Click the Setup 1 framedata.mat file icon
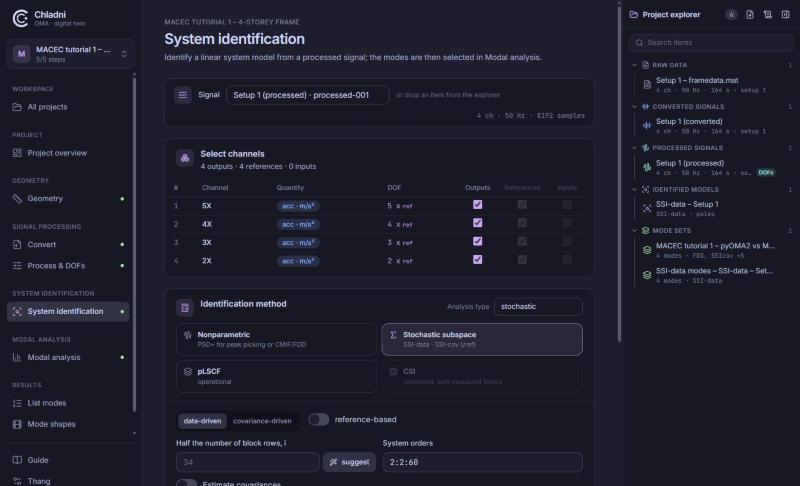800x486 pixels. tap(647, 85)
